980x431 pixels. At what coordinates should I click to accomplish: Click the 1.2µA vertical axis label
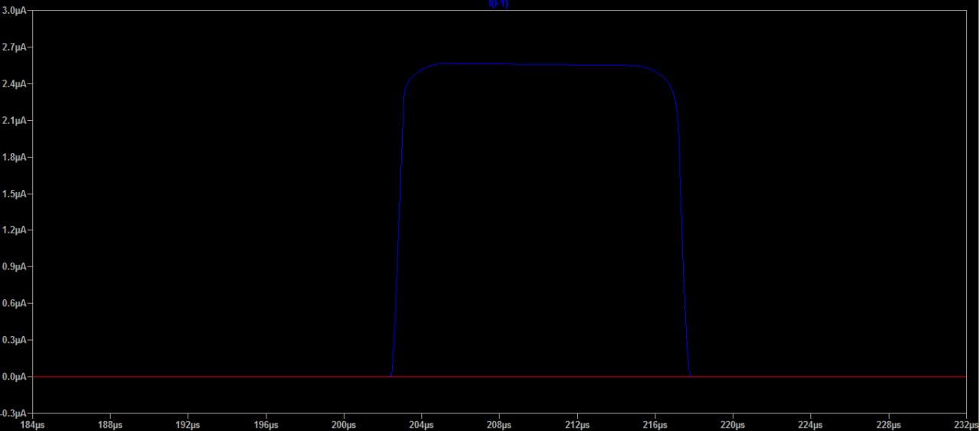click(x=15, y=230)
